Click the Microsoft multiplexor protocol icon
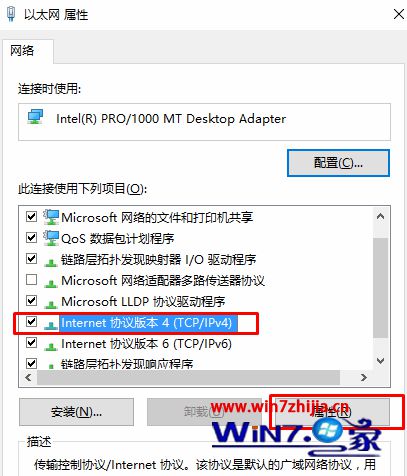The height and width of the screenshot is (476, 407). pyautogui.click(x=51, y=282)
